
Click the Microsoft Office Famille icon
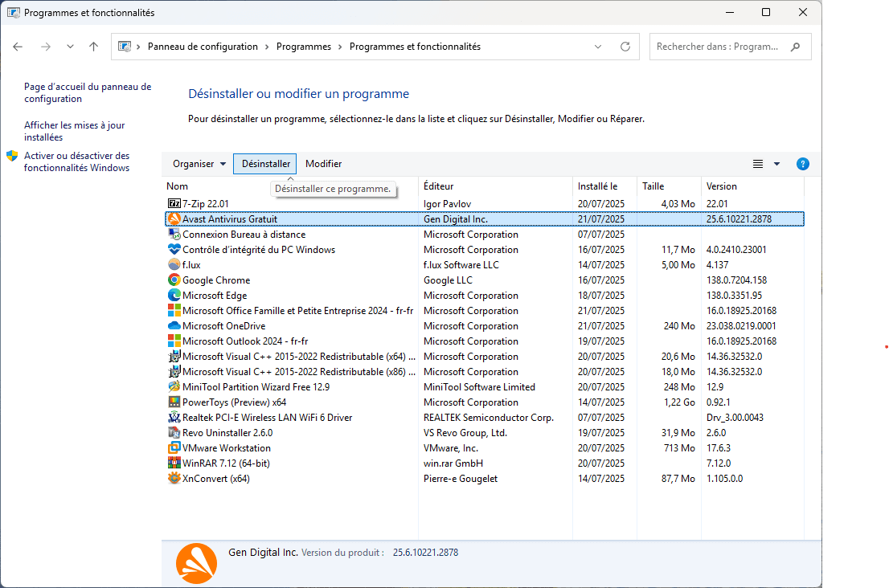174,310
